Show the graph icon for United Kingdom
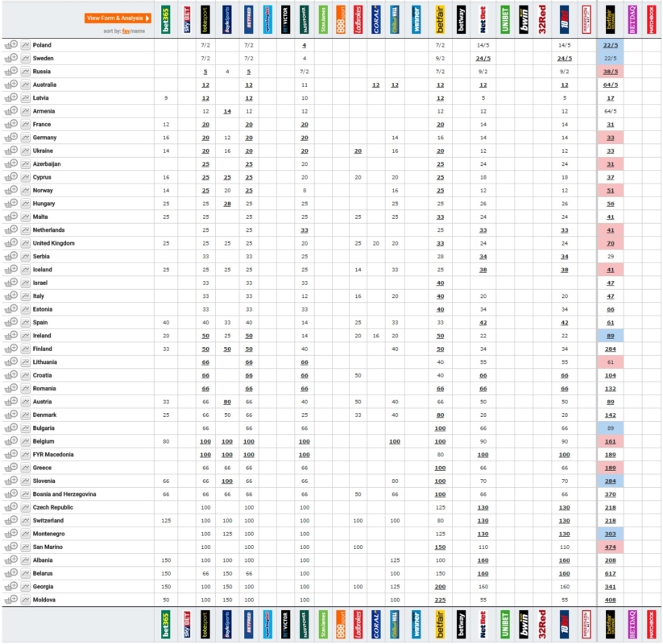The image size is (663, 644). point(25,243)
